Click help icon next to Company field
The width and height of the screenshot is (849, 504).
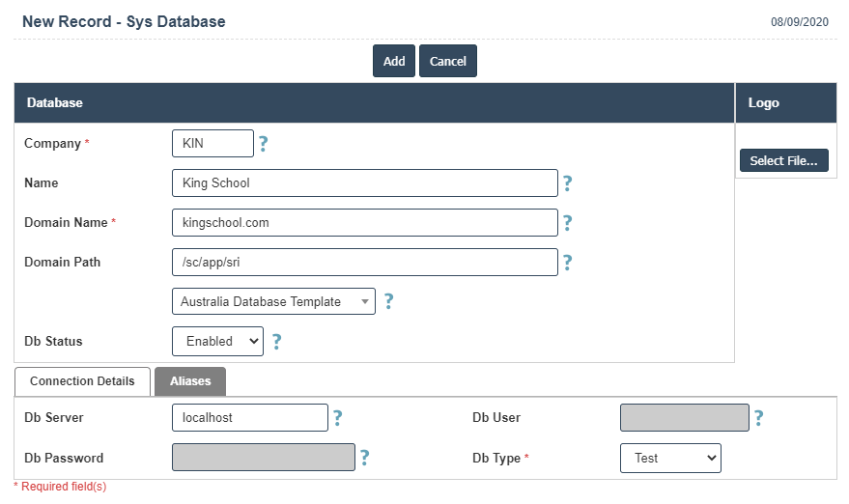(263, 144)
